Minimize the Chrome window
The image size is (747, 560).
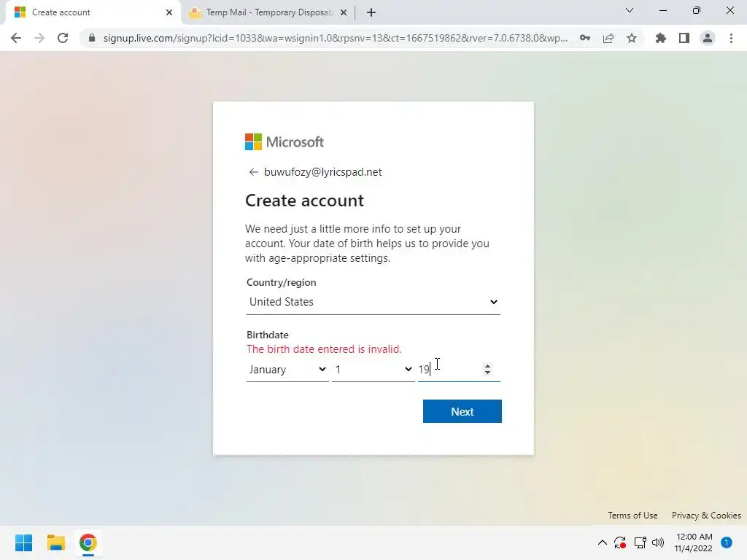point(662,10)
